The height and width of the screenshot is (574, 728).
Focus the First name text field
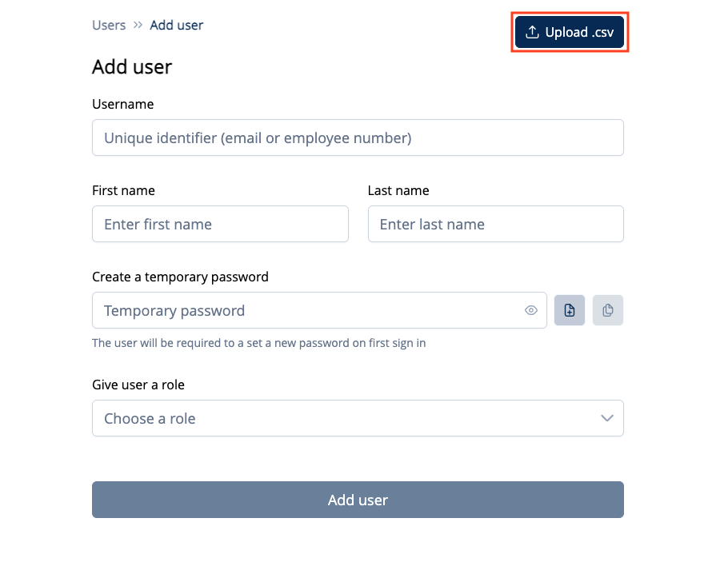click(x=220, y=224)
